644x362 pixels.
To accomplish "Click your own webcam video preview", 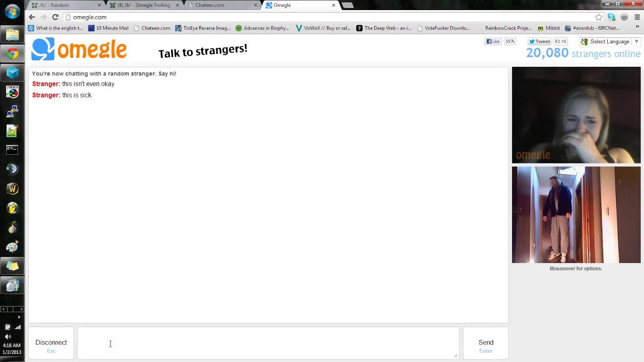I will coord(576,215).
